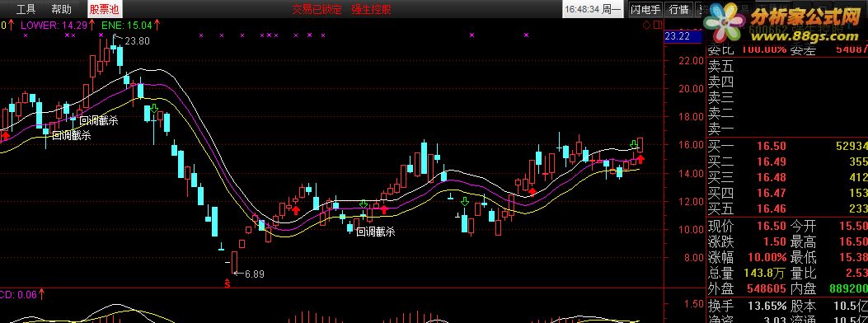The height and width of the screenshot is (323, 868).
Task: Click the red S marker below the 6.89 low
Action: pos(227,283)
